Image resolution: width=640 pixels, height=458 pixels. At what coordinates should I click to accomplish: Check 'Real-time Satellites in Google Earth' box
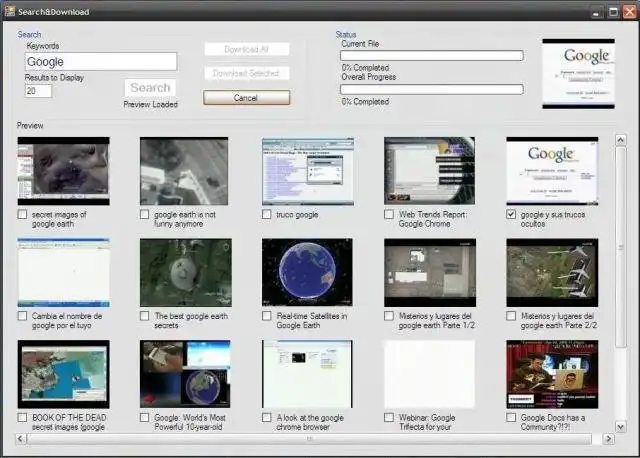(267, 316)
